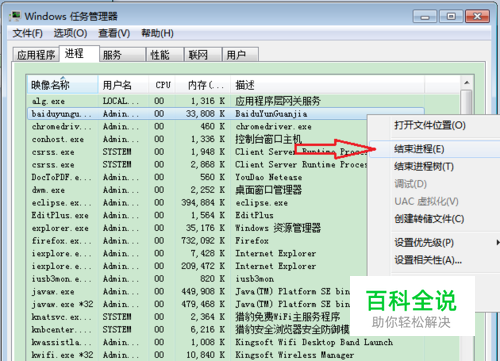This screenshot has height=361, width=500.
Task: Minimize the Task Manager window
Action: pyautogui.click(x=424, y=16)
